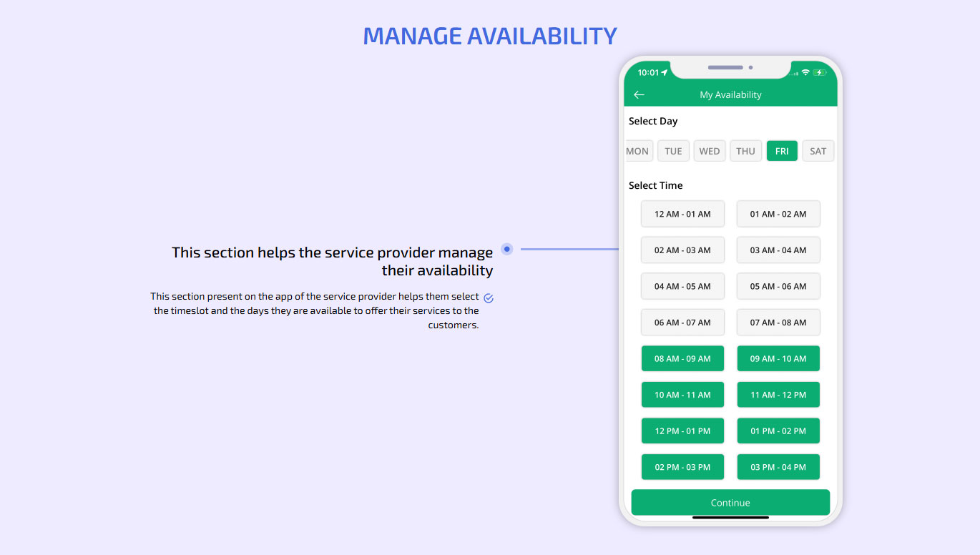Click the My Availability screen title
The width and height of the screenshot is (980, 555).
tap(730, 94)
